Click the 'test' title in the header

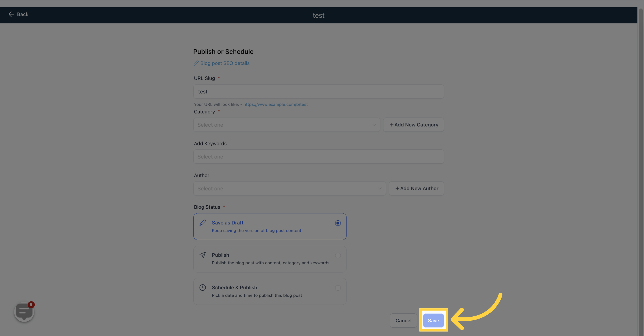tap(319, 15)
